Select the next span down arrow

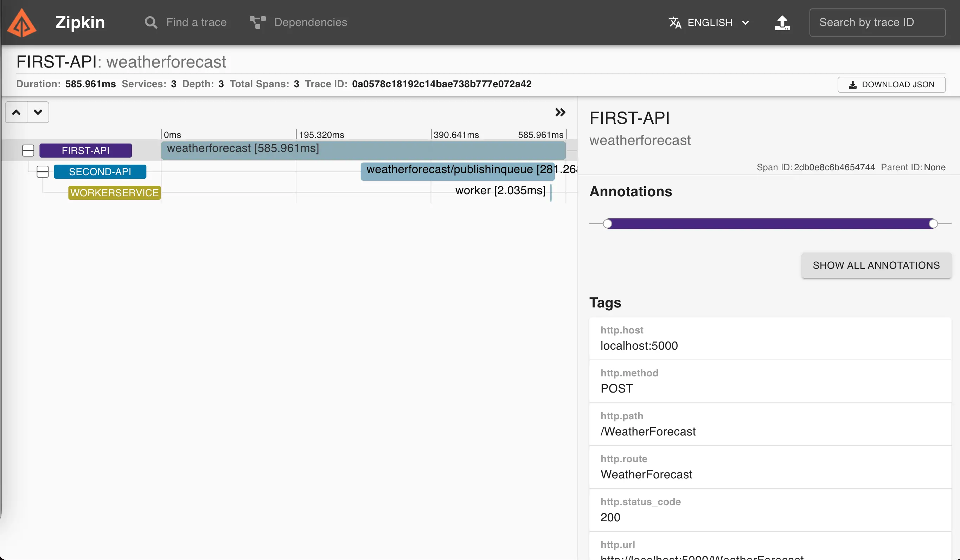tap(38, 112)
